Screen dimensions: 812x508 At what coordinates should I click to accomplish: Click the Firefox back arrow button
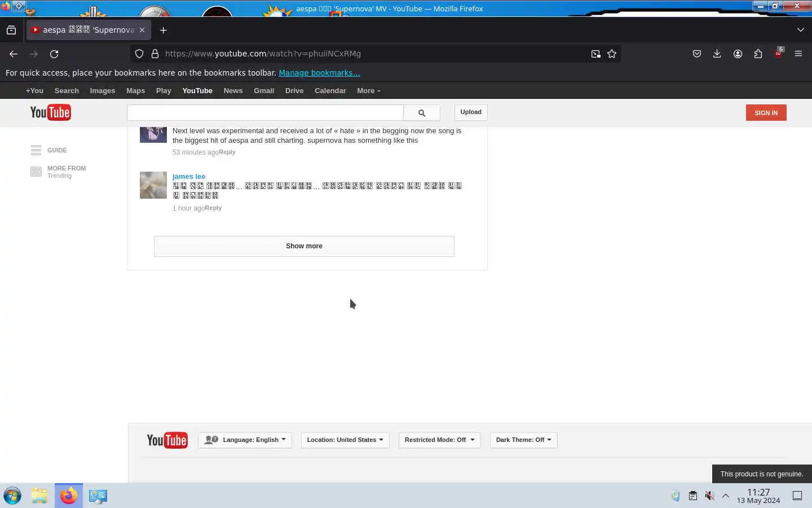tap(14, 54)
